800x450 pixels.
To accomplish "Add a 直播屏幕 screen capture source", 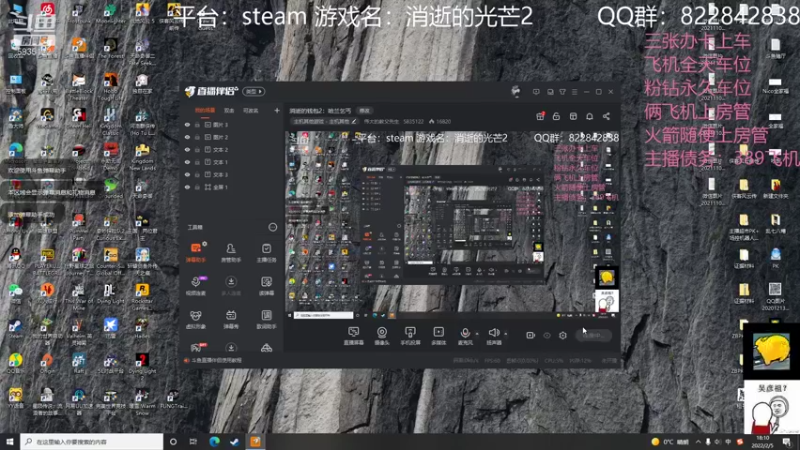I will pyautogui.click(x=353, y=336).
